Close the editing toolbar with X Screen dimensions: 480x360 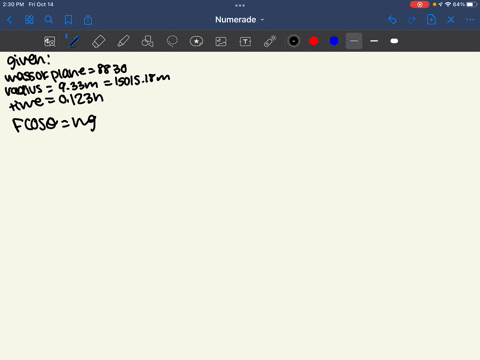tap(451, 20)
